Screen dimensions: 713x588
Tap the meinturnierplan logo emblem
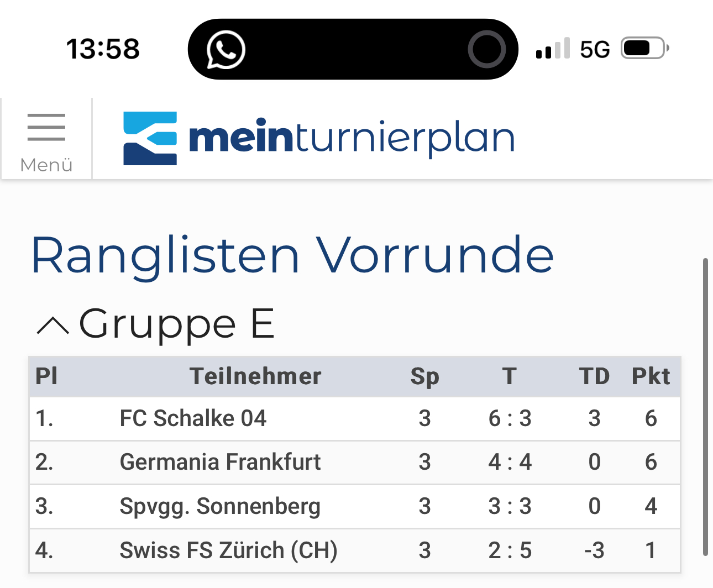(x=150, y=138)
